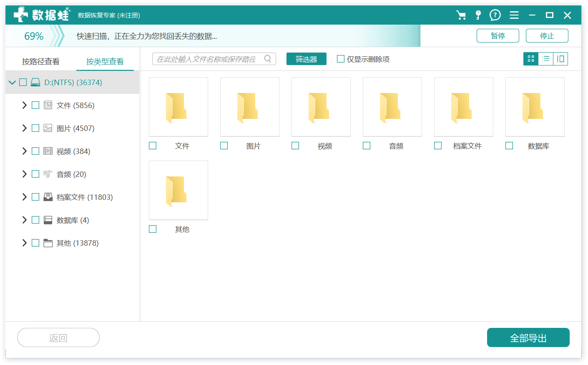This screenshot has width=588, height=365.
Task: Open the 其他 folder thumbnail
Action: pos(178,190)
